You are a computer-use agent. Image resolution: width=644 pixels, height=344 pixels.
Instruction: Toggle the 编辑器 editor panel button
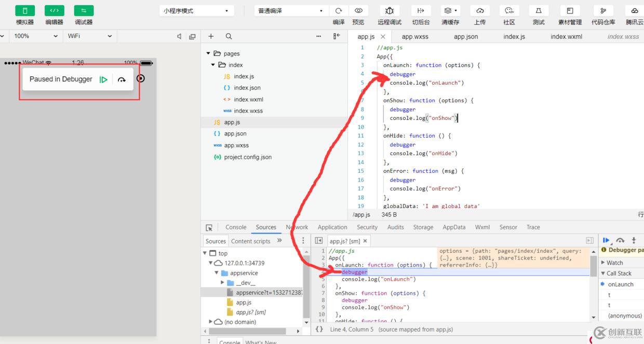55,10
